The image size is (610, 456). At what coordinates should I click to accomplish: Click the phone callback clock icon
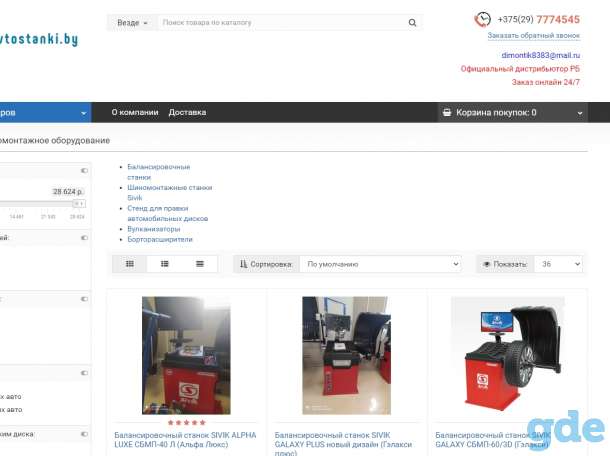(x=482, y=19)
